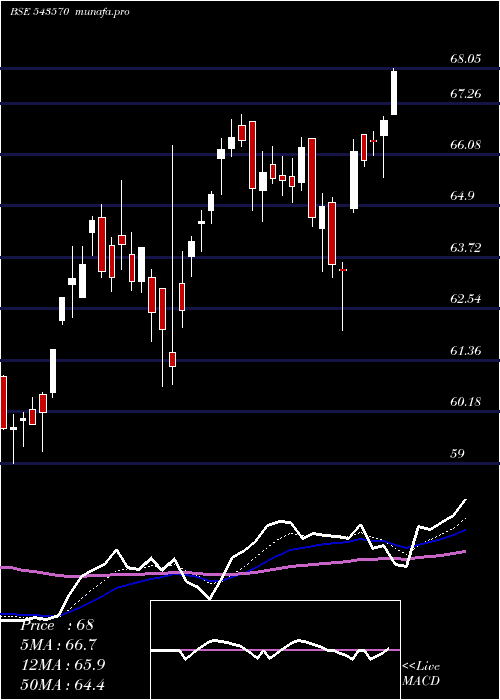Select the 60.18 price level label
The height and width of the screenshot is (700, 500).
point(466,402)
